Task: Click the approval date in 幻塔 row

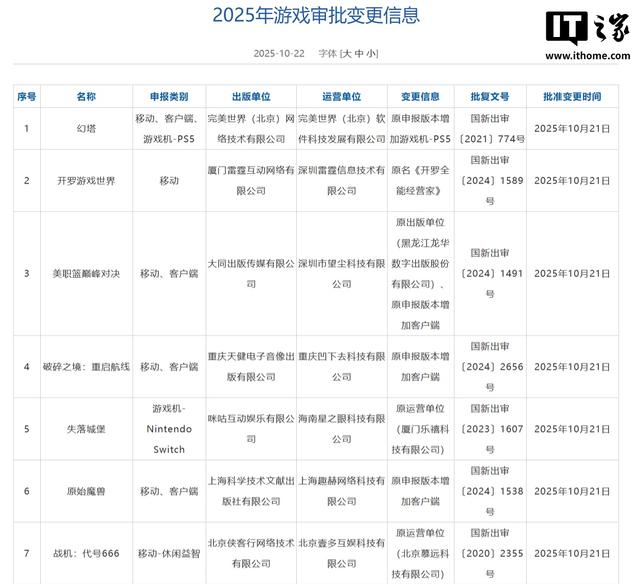Action: click(x=572, y=129)
